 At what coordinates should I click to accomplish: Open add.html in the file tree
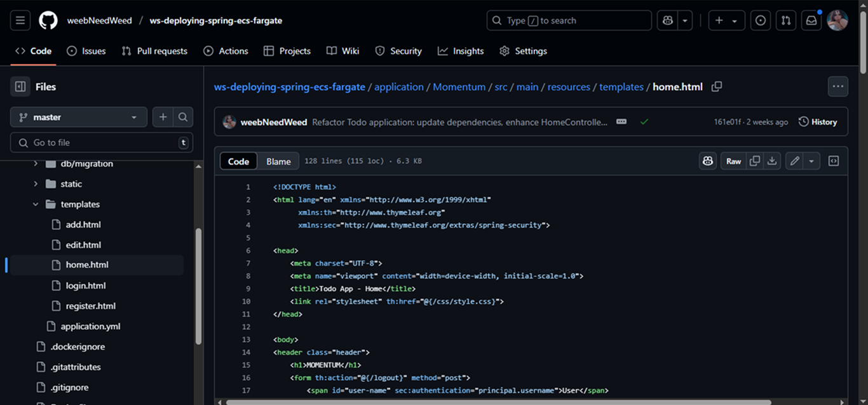pos(83,224)
